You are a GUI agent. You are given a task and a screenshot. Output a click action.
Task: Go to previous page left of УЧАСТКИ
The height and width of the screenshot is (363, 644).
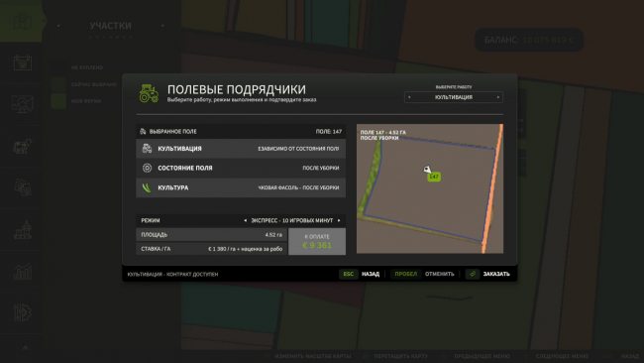tap(58, 26)
